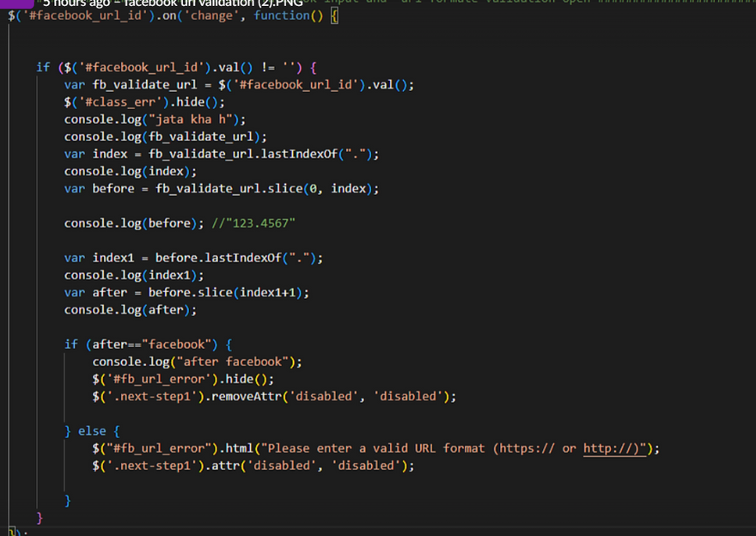Click the pink closing brace near the bottom

[40, 518]
